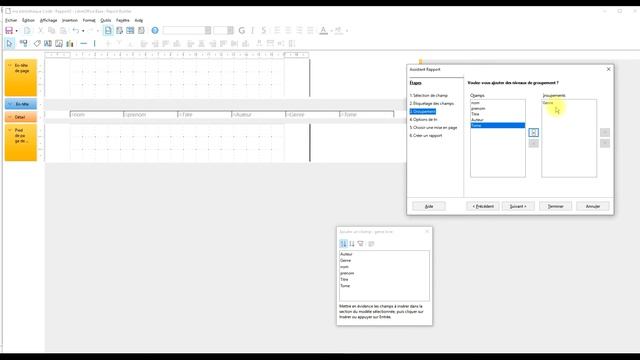Viewport: 640px width, 360px height.
Task: Open the font name combo box
Action: coord(187,30)
